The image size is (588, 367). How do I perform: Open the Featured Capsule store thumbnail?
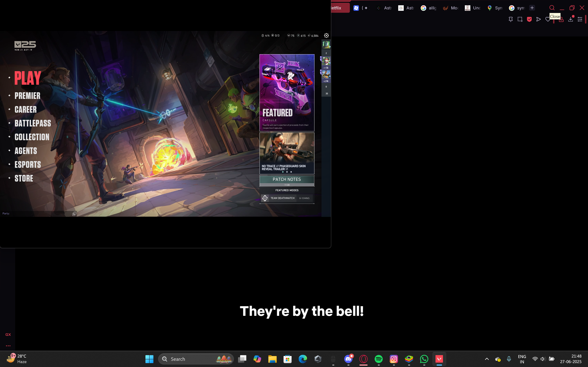[x=287, y=92]
